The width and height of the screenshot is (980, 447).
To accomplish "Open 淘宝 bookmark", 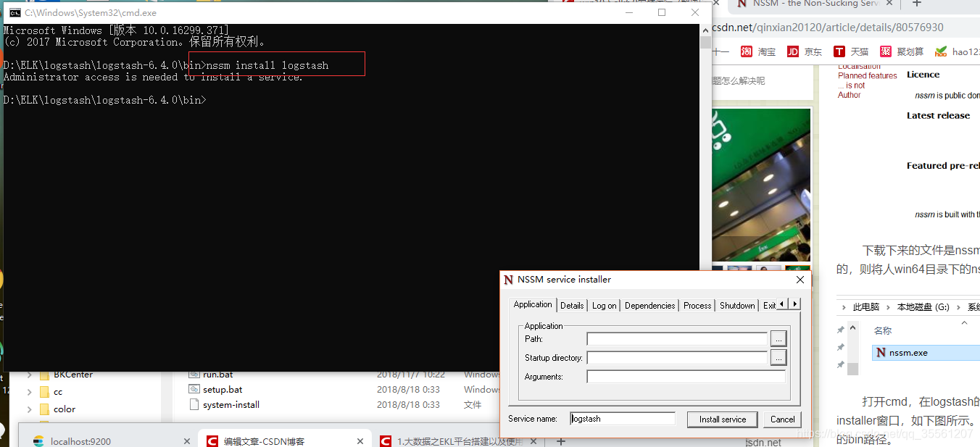I will point(758,51).
